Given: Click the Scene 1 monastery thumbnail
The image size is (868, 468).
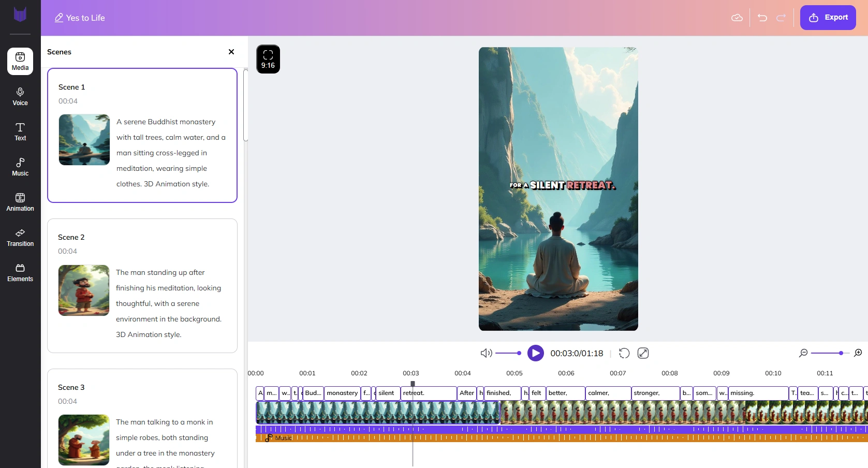Looking at the screenshot, I should coord(84,140).
